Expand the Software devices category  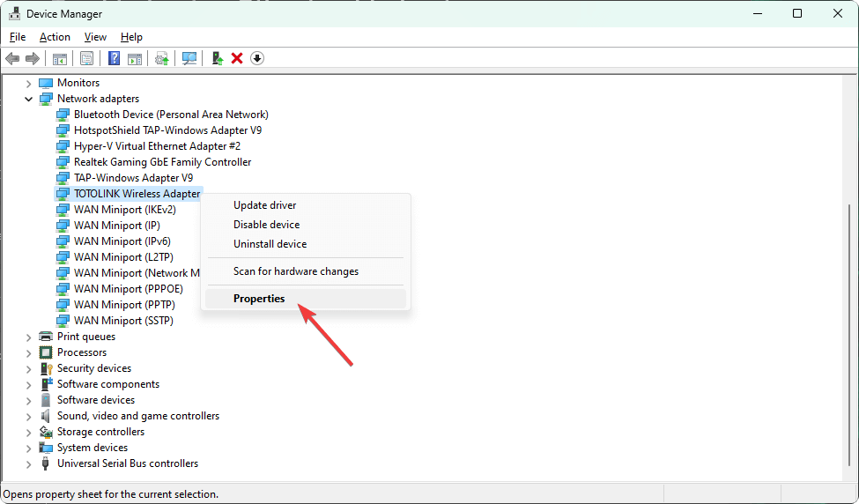28,400
